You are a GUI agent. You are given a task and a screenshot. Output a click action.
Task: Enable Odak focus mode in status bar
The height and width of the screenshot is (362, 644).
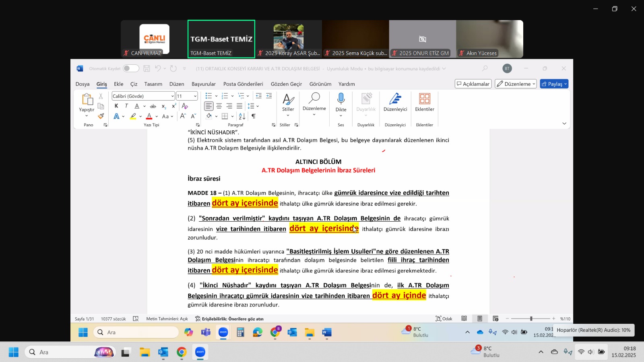click(444, 319)
